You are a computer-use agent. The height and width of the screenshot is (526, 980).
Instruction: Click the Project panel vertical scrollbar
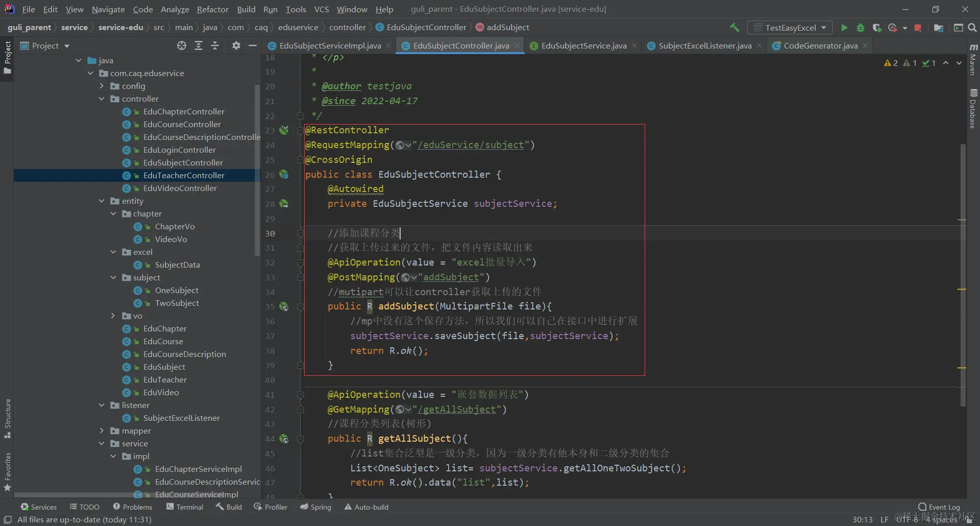click(x=257, y=169)
